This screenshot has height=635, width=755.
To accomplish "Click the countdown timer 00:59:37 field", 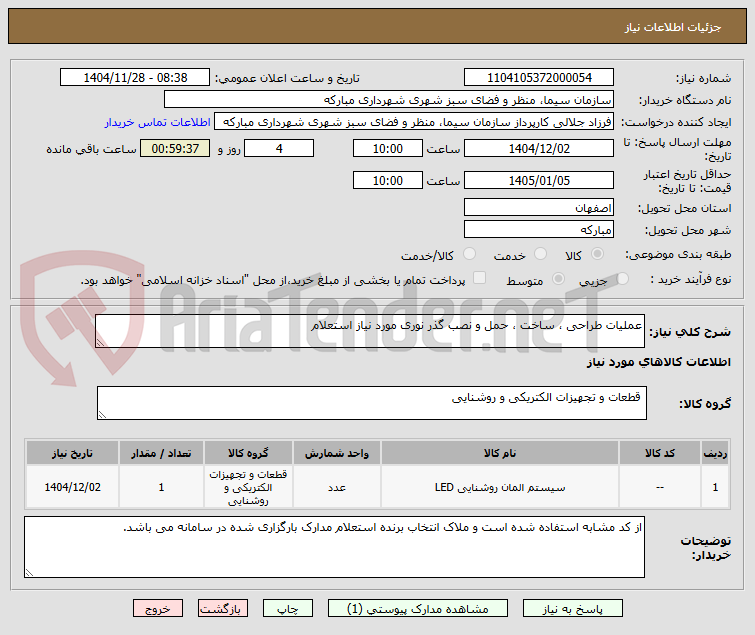I will coord(175,148).
